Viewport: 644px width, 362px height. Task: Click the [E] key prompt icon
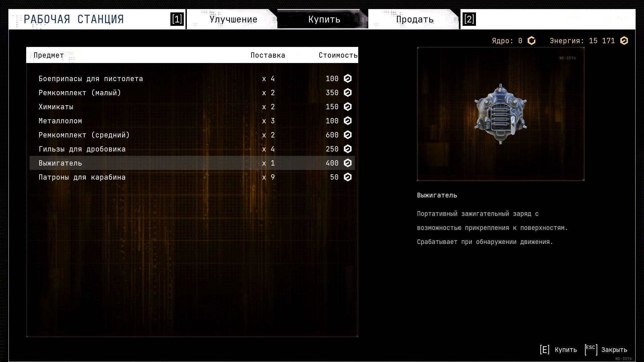[544, 350]
